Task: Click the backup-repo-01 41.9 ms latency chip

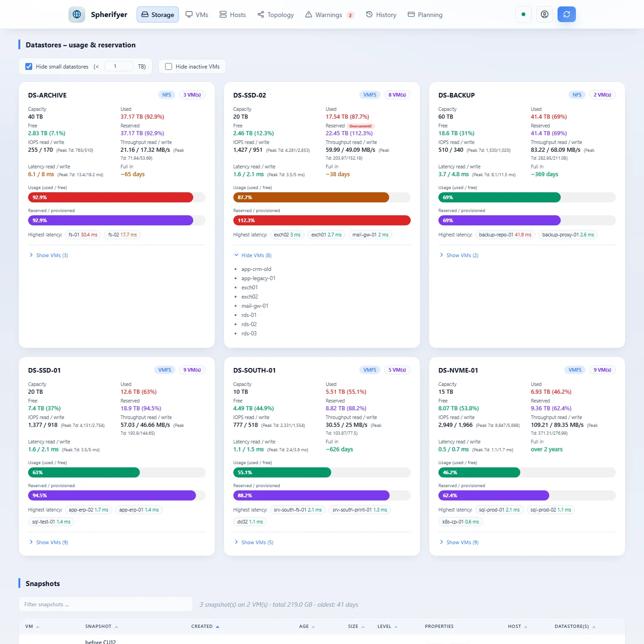Action: [x=505, y=235]
